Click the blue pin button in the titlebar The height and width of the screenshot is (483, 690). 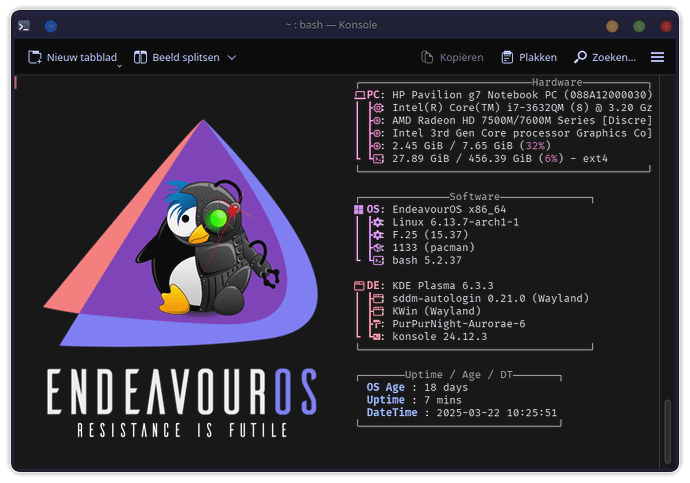click(x=51, y=26)
